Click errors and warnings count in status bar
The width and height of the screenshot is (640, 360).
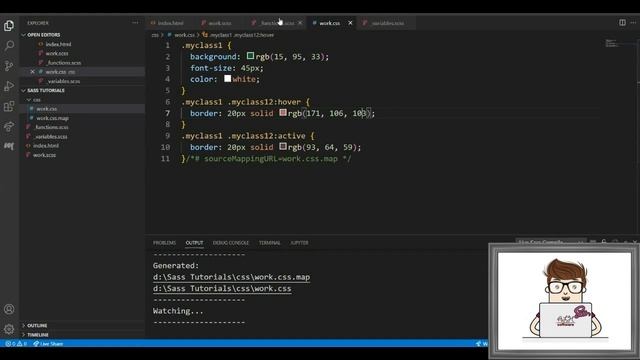[x=16, y=344]
